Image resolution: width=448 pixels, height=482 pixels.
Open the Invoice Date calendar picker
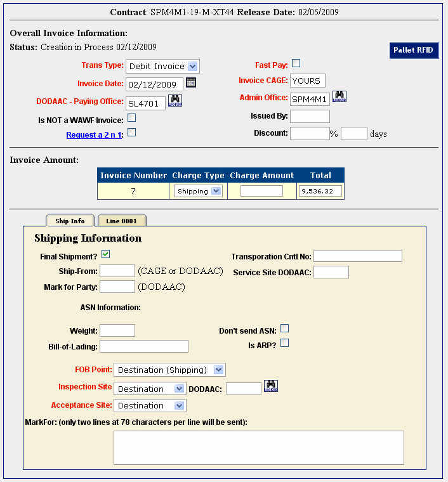click(191, 82)
